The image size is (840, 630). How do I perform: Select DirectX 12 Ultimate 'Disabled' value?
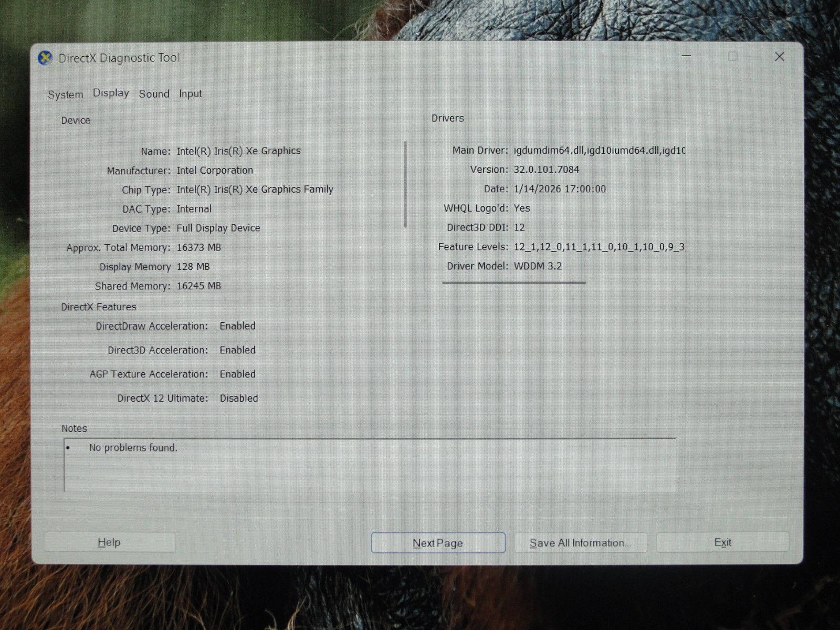239,398
